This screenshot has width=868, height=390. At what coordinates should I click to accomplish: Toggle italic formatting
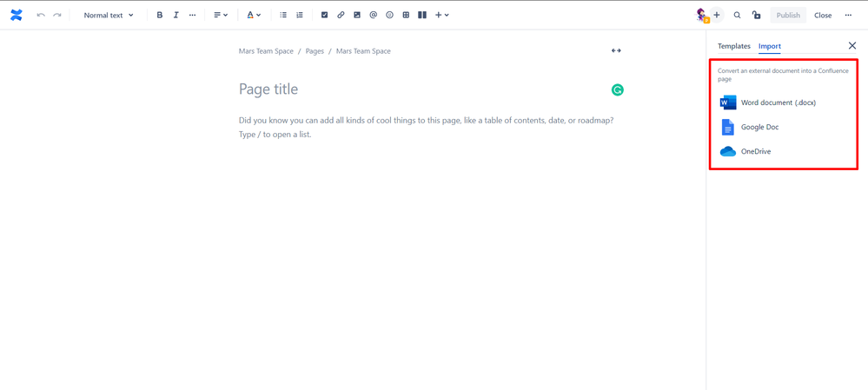176,16
